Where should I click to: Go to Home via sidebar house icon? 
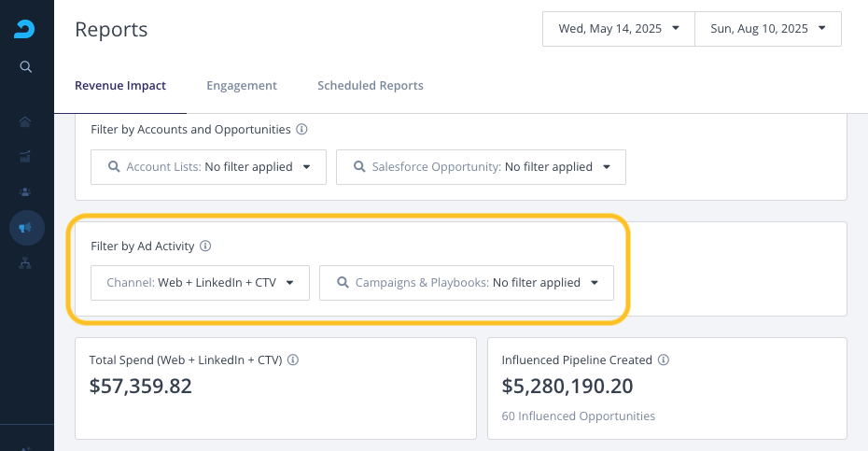[26, 121]
